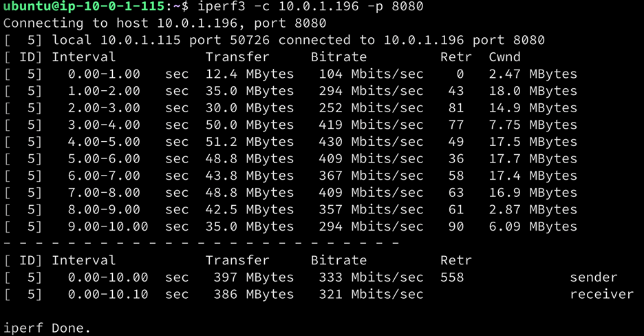Click the first Interval column header
Image resolution: width=644 pixels, height=336 pixels.
click(x=83, y=57)
